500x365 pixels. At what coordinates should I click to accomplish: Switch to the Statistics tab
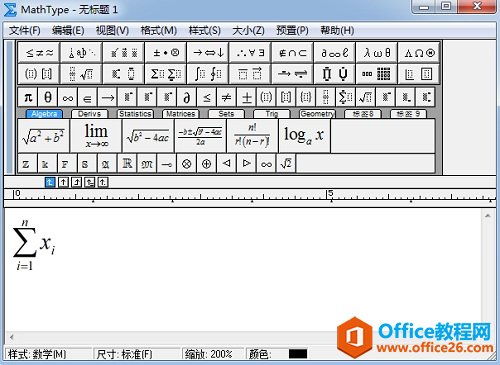[x=135, y=114]
